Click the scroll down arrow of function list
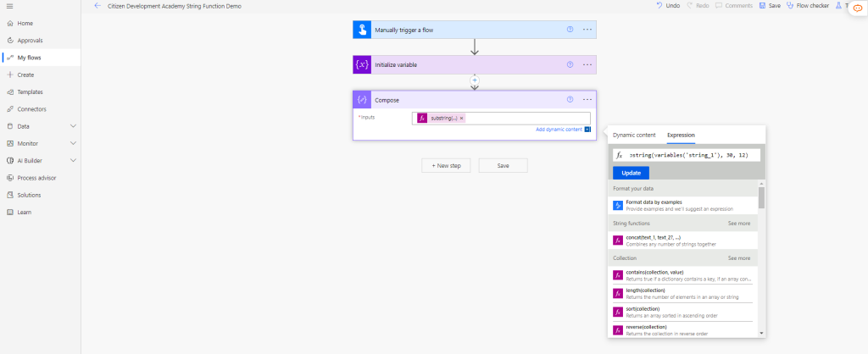The width and height of the screenshot is (868, 354). coord(762,333)
